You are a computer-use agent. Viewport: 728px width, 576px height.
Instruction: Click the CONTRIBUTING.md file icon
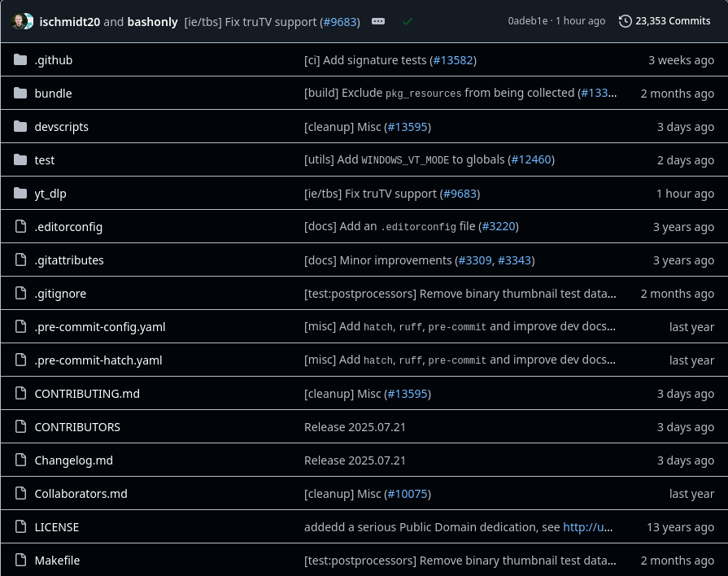click(20, 394)
